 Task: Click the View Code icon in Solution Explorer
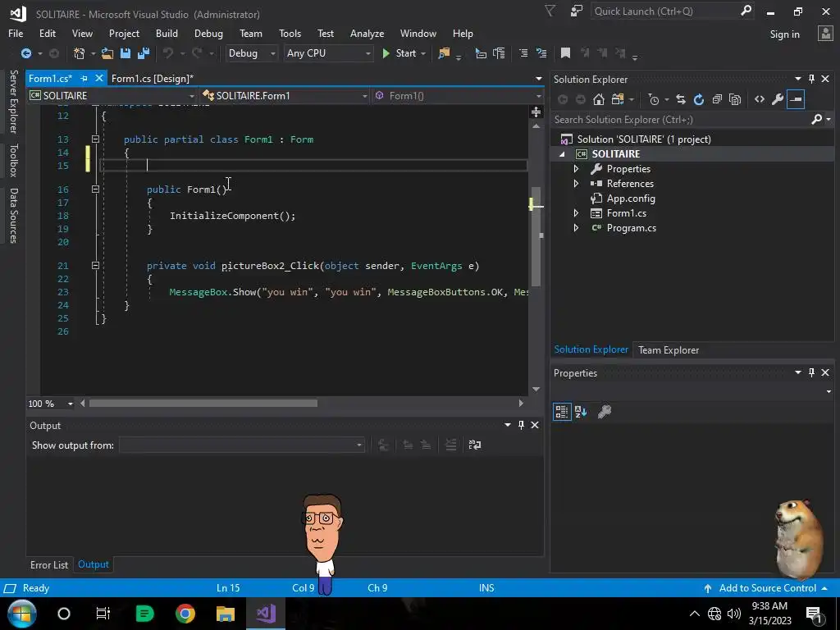tap(759, 99)
